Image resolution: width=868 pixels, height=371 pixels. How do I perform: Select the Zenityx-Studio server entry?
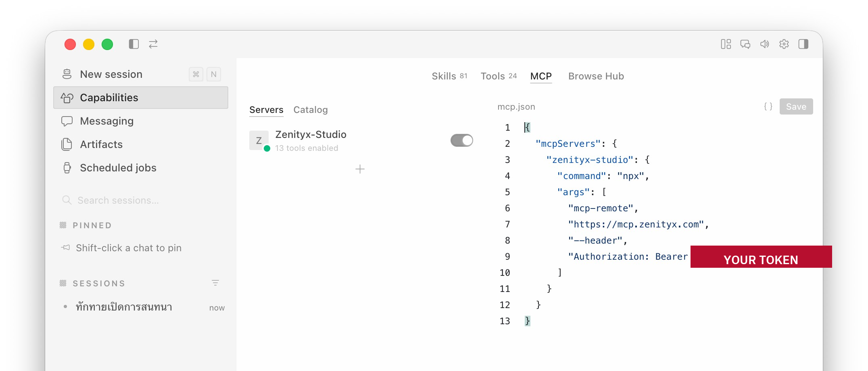tap(361, 141)
